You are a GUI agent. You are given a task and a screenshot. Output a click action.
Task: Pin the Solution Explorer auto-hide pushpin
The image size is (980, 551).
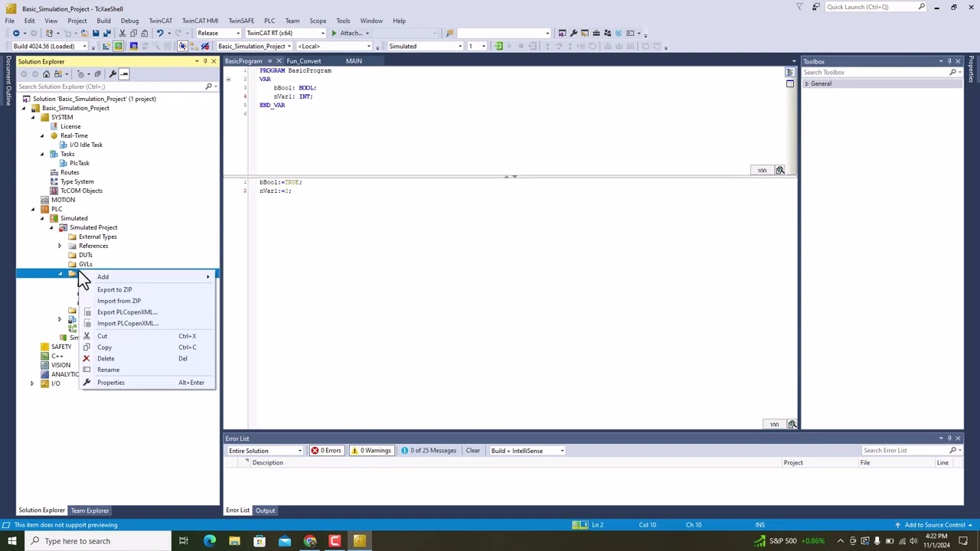tap(205, 61)
